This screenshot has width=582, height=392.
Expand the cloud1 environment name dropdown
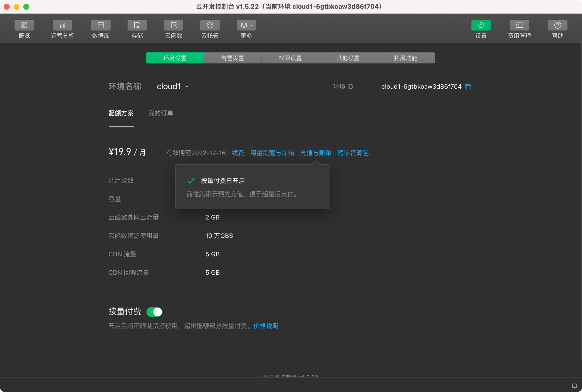tap(173, 86)
